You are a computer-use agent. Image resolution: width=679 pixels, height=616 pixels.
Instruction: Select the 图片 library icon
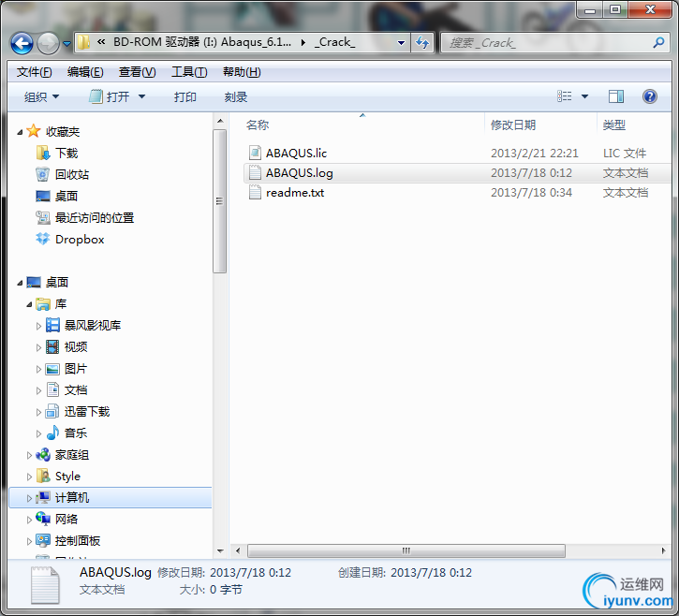52,369
